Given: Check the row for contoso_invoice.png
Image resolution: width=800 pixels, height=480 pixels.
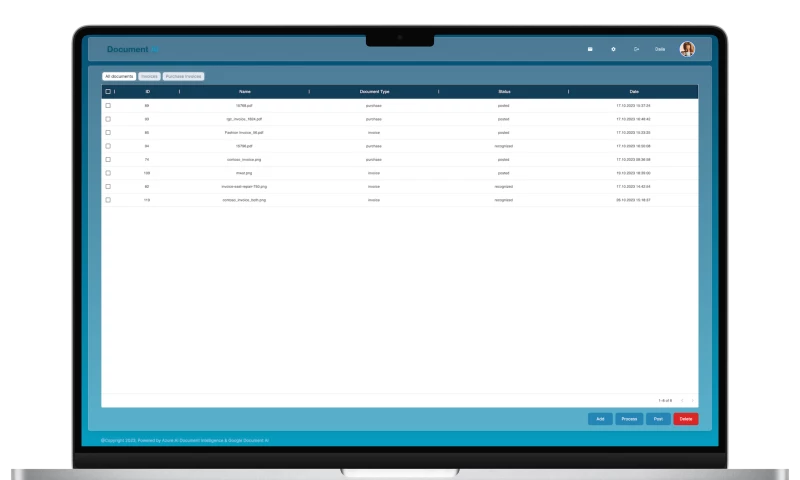Looking at the screenshot, I should 108,160.
